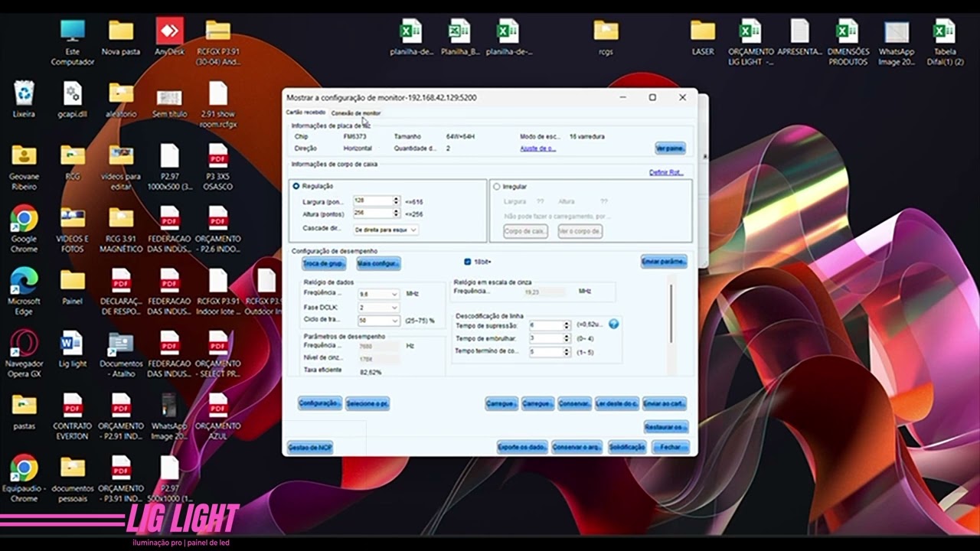Click the Tempo de supressão spinner arrows
980x551 pixels.
(567, 325)
